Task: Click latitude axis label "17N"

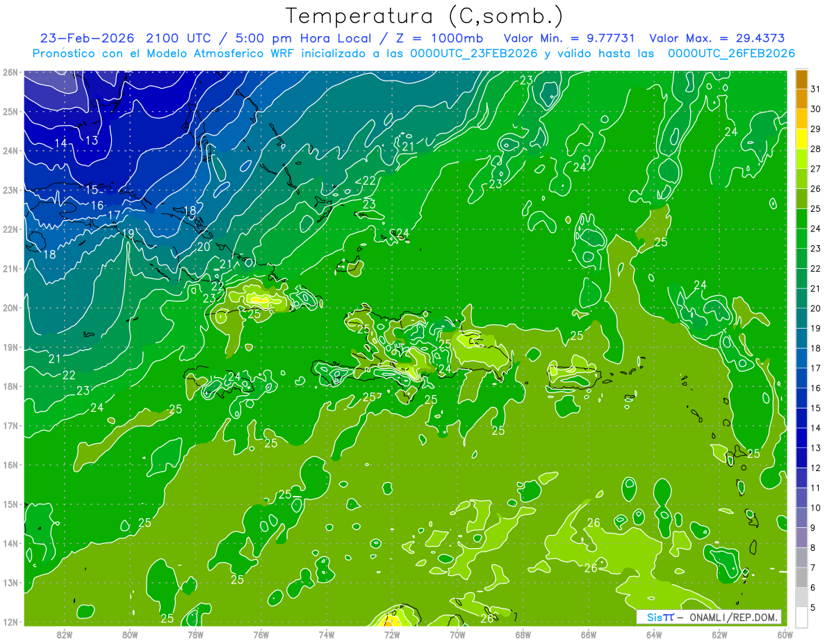Action: tap(10, 425)
